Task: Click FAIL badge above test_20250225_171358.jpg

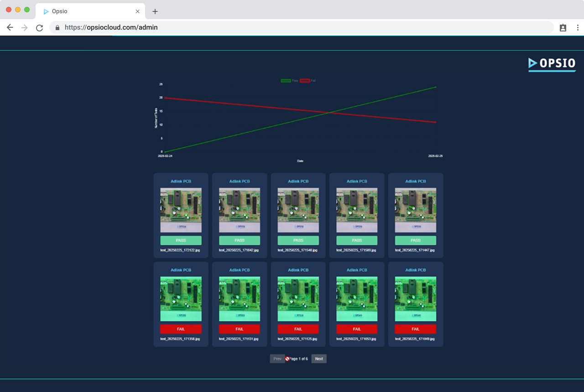Action: click(181, 329)
